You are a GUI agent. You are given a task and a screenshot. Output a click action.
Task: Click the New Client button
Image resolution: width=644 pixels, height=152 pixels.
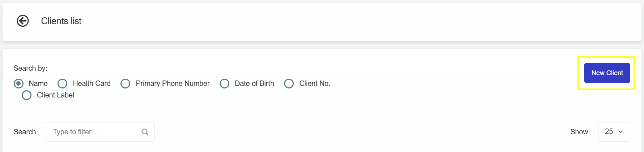pos(607,73)
